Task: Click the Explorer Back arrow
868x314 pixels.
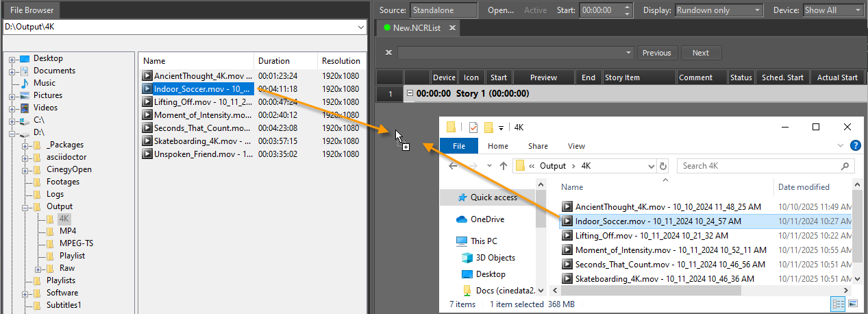Action: click(x=453, y=166)
